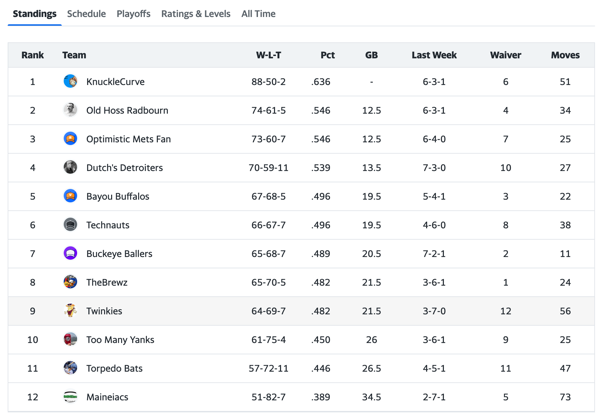Click the Pct column header
Viewport: 600px width, 418px height.
point(328,55)
